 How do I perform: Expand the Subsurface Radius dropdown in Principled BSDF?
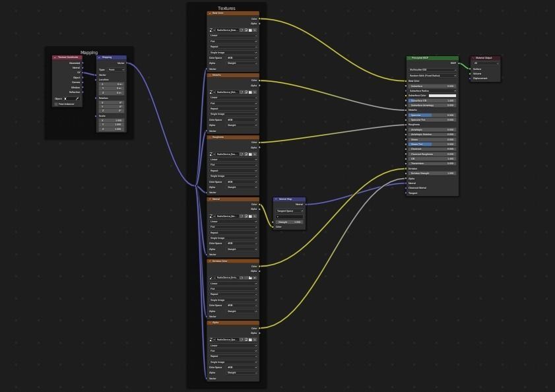tap(432, 91)
